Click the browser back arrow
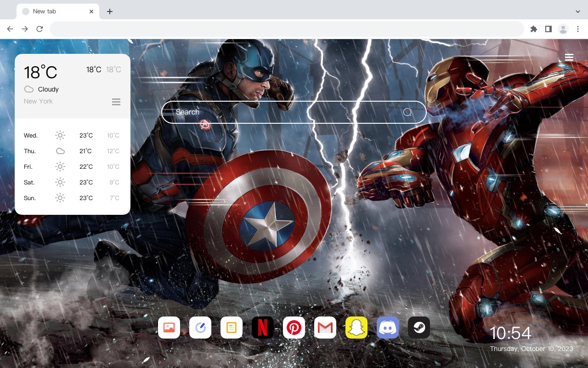588x368 pixels. (10, 29)
